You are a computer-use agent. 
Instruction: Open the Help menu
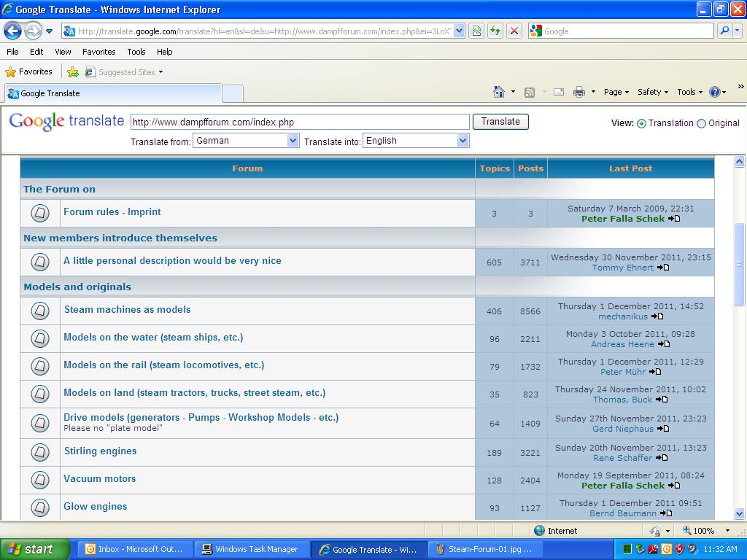point(164,52)
